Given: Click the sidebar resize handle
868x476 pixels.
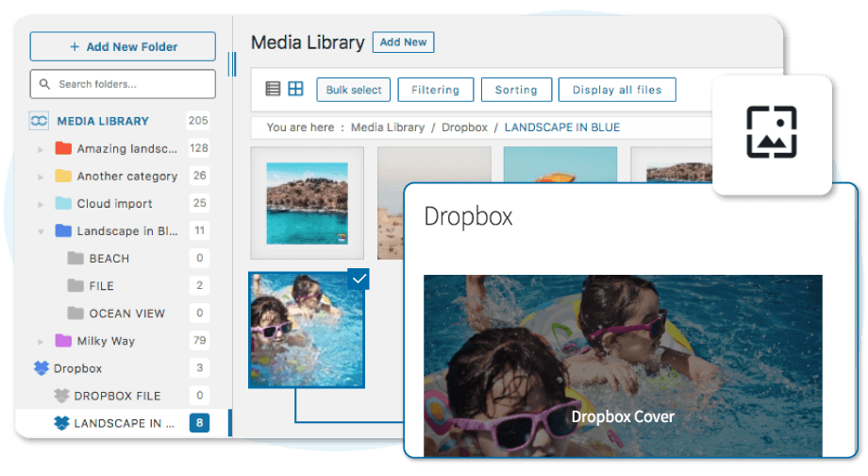Looking at the screenshot, I should tap(232, 63).
